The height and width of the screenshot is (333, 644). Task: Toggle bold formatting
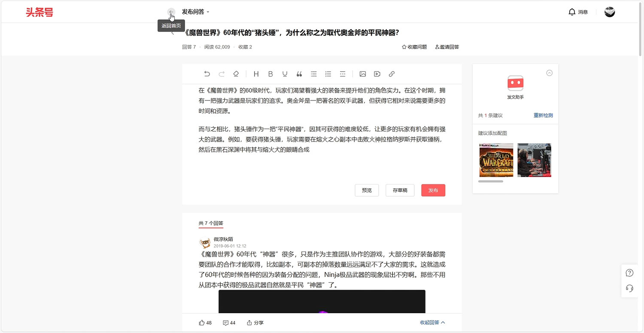click(270, 74)
